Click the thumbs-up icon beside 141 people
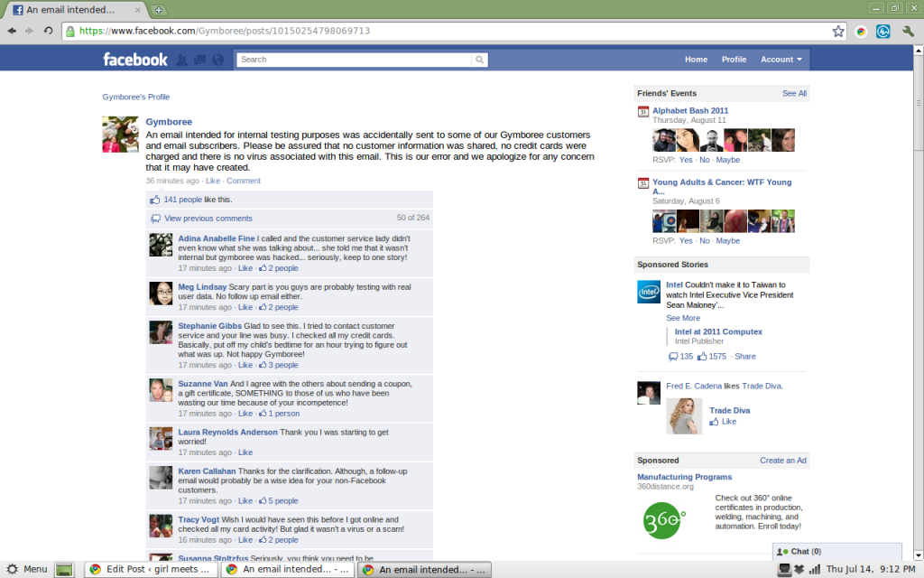The image size is (924, 578). click(x=155, y=200)
